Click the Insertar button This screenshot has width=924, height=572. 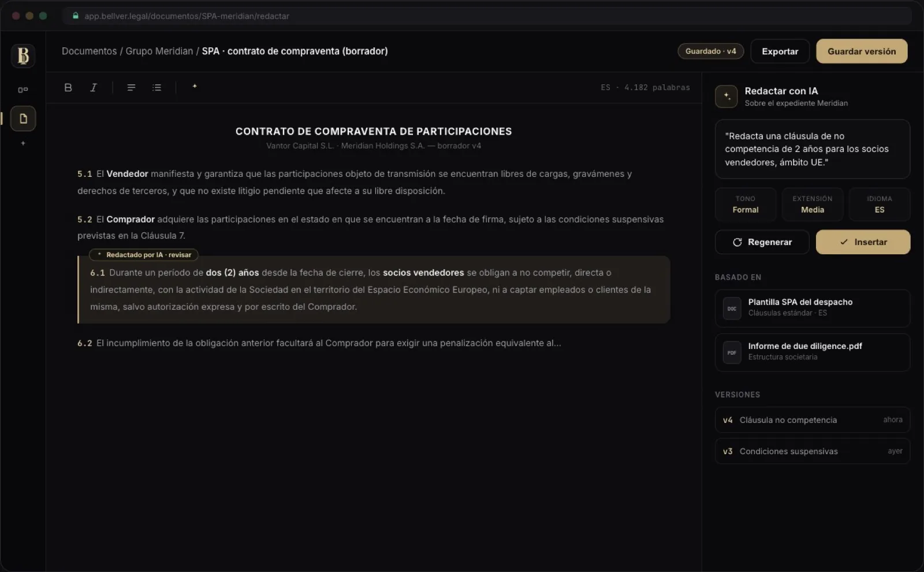click(863, 242)
